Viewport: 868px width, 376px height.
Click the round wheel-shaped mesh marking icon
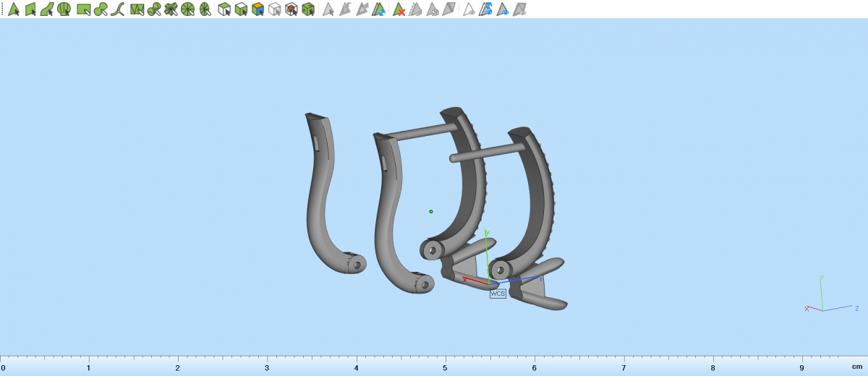tap(188, 9)
